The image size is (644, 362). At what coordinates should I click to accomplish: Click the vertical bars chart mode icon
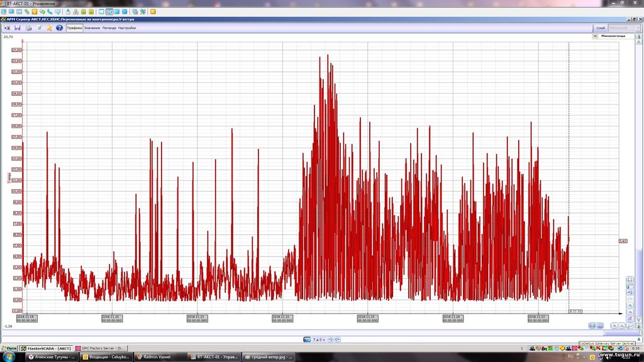click(x=592, y=326)
